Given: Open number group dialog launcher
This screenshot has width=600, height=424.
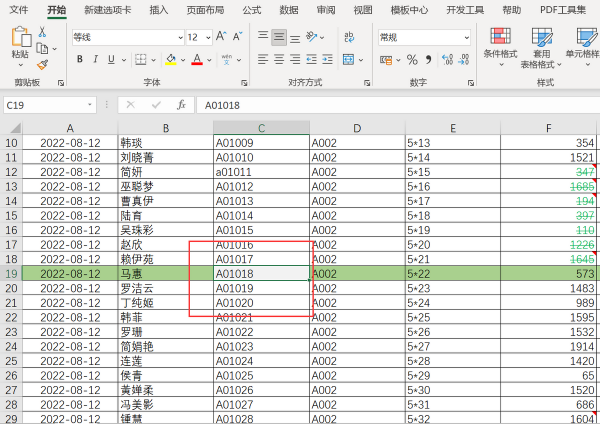Looking at the screenshot, I should (x=471, y=83).
